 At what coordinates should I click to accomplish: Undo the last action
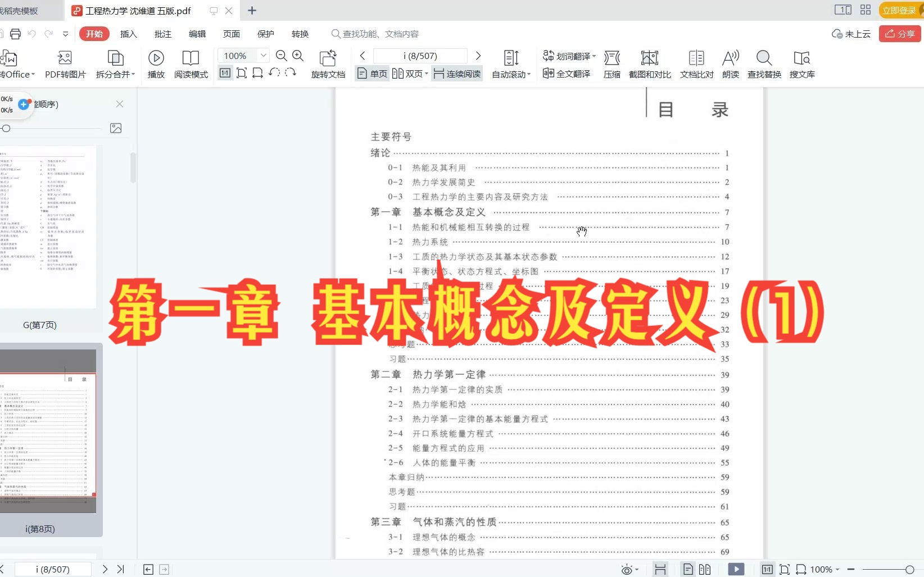point(31,34)
